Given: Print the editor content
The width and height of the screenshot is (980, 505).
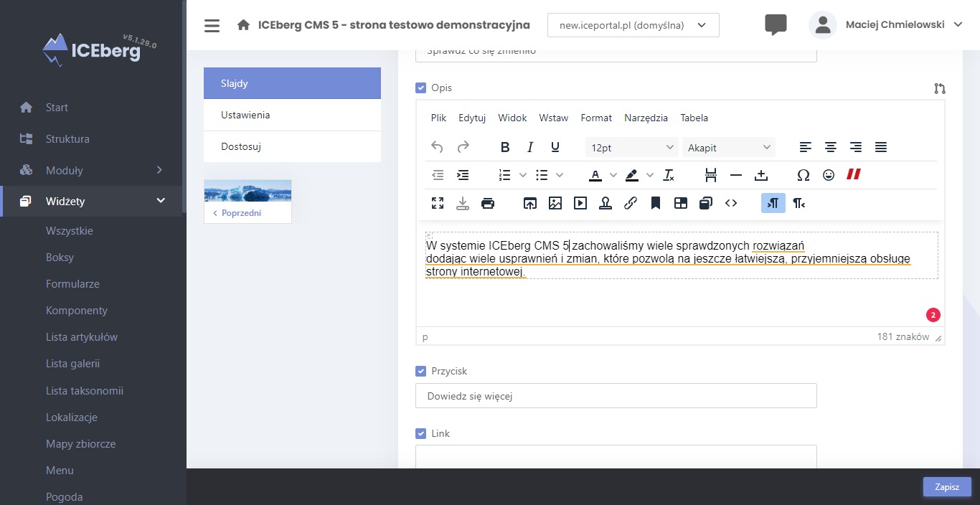Looking at the screenshot, I should click(x=488, y=203).
